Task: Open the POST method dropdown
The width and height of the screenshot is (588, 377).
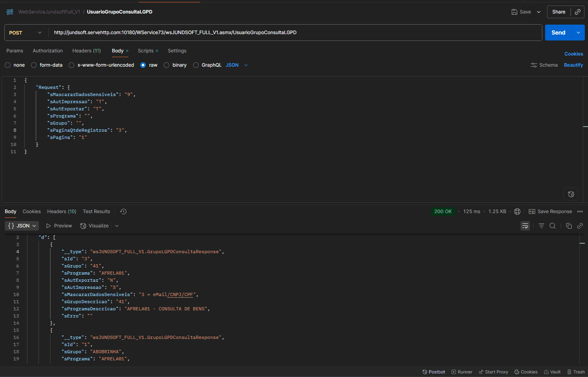Action: [25, 33]
